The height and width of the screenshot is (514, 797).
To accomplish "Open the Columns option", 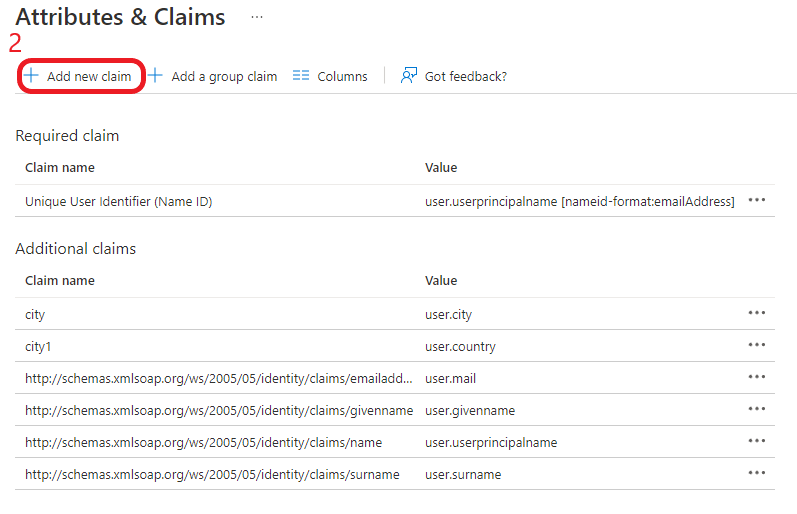I will pos(342,76).
